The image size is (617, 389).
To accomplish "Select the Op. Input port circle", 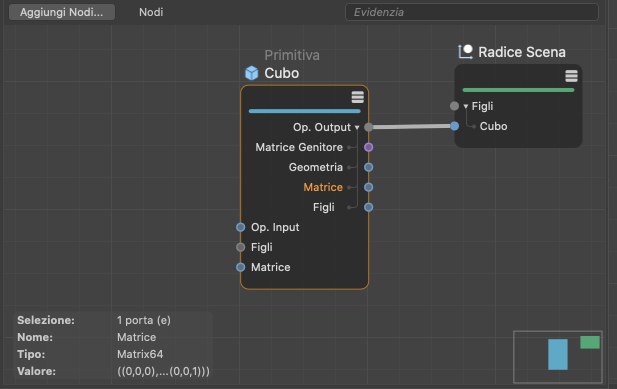I will (x=240, y=227).
